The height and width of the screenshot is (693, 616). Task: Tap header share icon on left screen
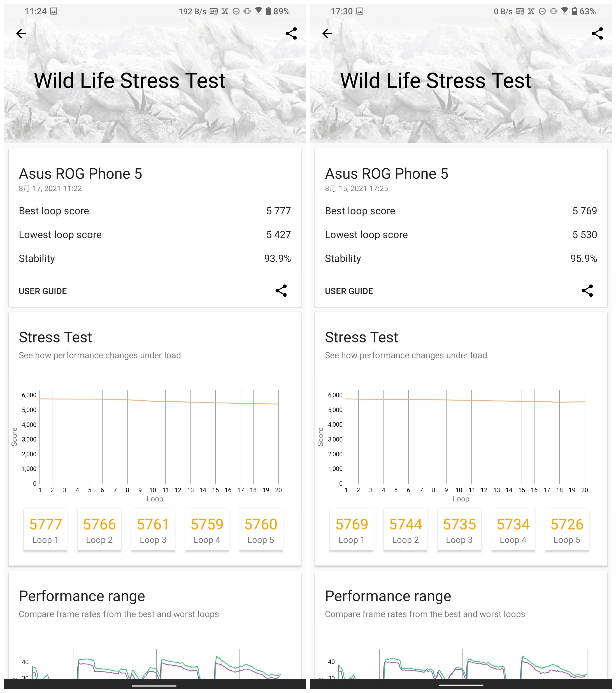[291, 34]
